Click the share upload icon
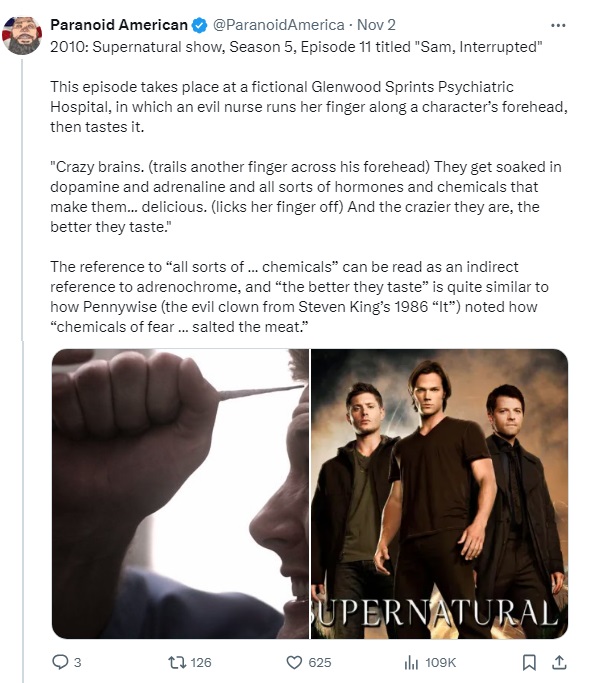The image size is (597, 683). coord(559,662)
